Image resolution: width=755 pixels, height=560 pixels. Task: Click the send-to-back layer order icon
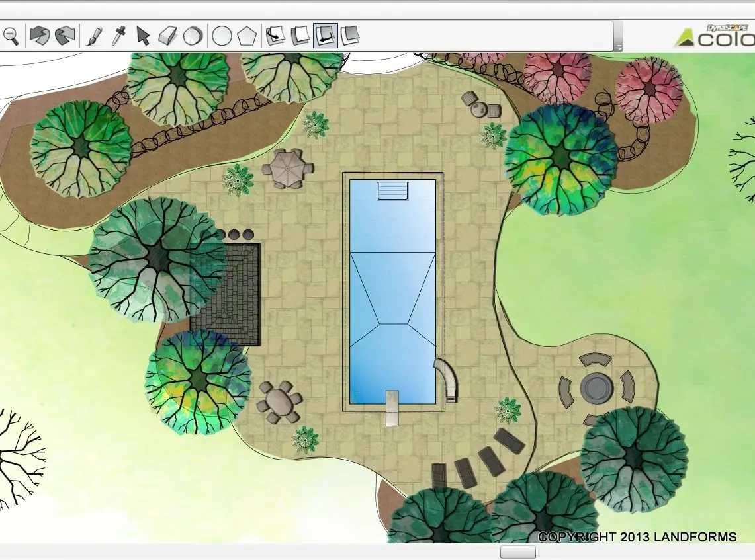pyautogui.click(x=276, y=36)
